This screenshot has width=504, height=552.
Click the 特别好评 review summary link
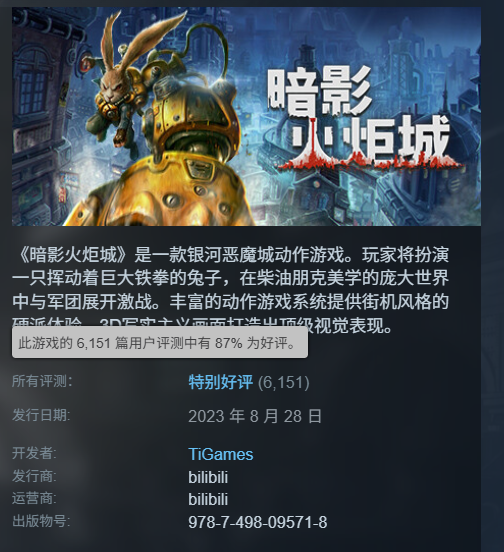pos(221,382)
